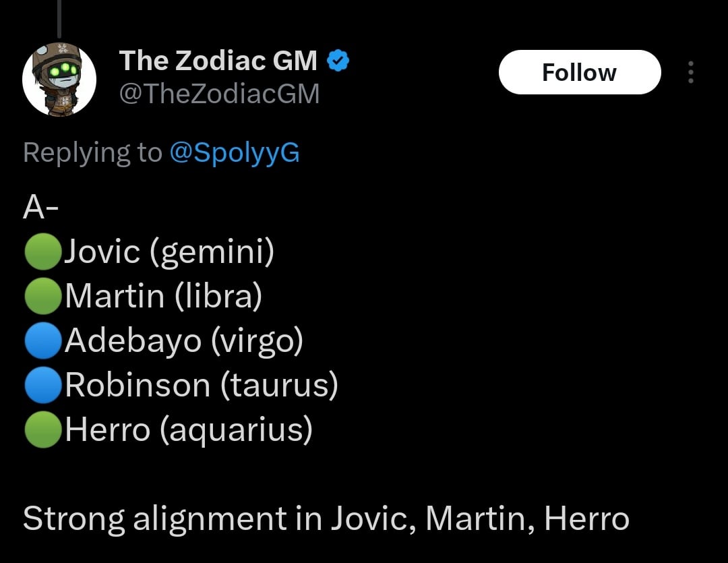The height and width of the screenshot is (563, 728).
Task: Click the "Jovic (gemini)" text line
Action: tap(169, 252)
